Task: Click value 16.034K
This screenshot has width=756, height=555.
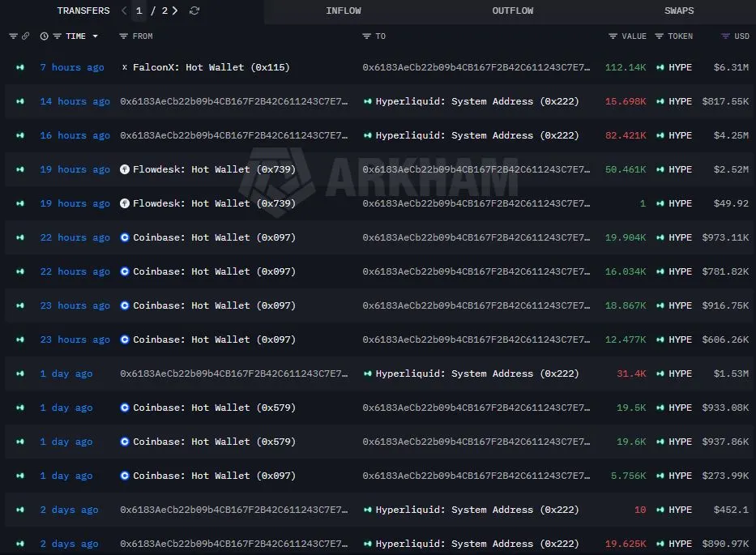Action: tap(626, 271)
